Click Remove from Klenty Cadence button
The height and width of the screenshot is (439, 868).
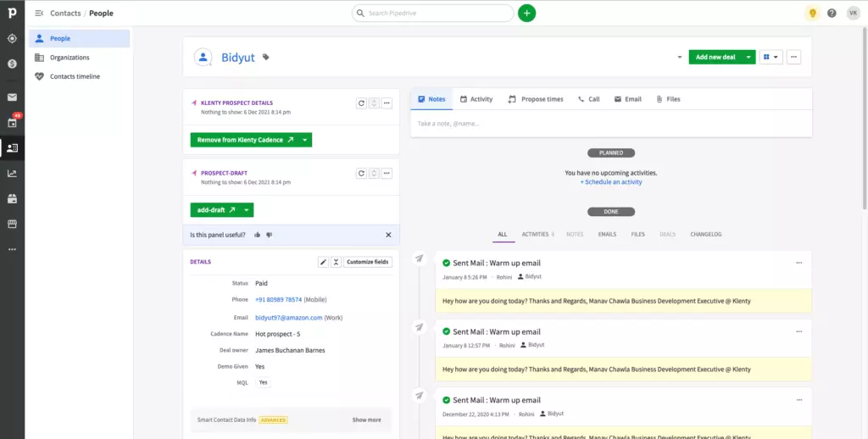244,140
